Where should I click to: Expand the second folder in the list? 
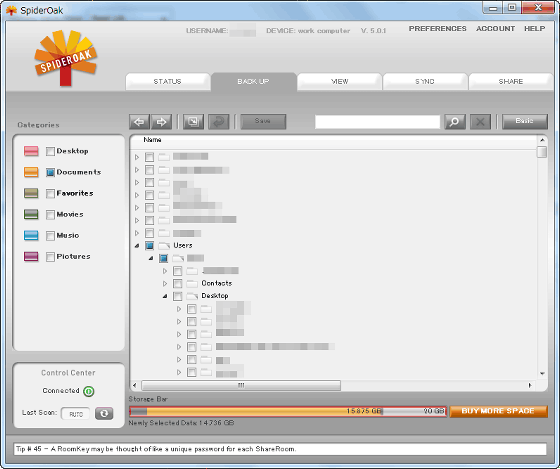point(137,170)
